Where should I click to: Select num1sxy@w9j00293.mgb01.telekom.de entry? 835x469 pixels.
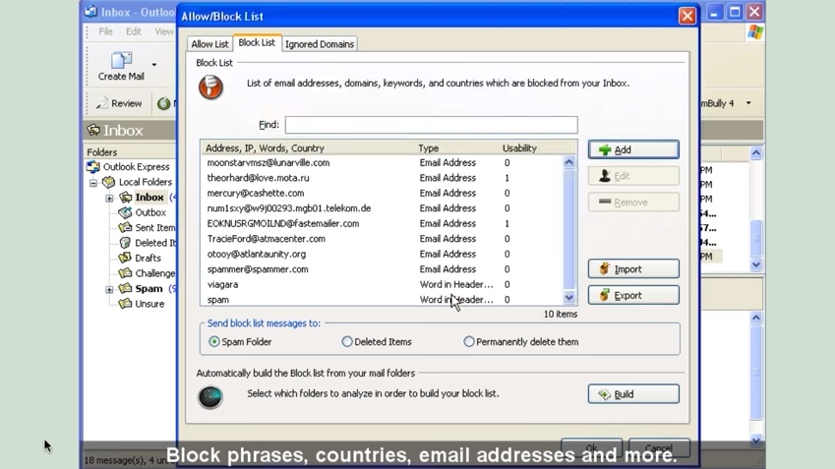click(382, 208)
